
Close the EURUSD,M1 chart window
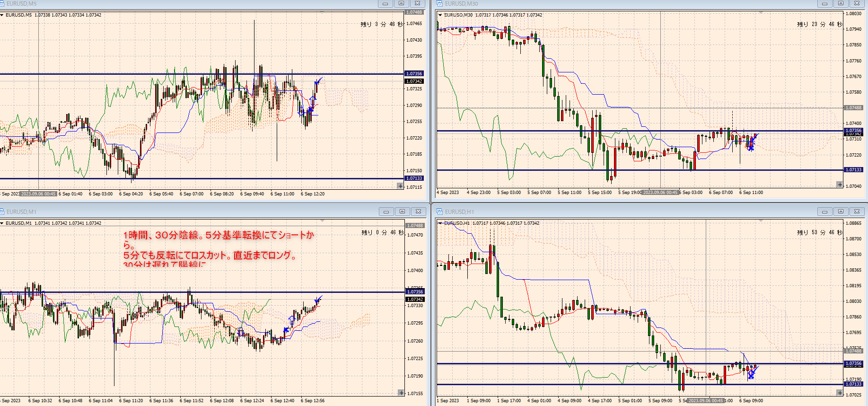[x=419, y=212]
